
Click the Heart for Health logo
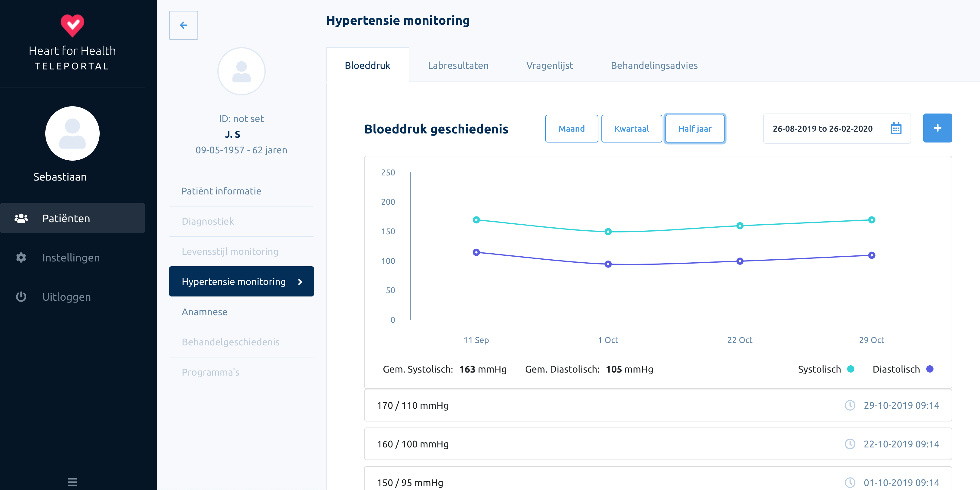[x=72, y=26]
